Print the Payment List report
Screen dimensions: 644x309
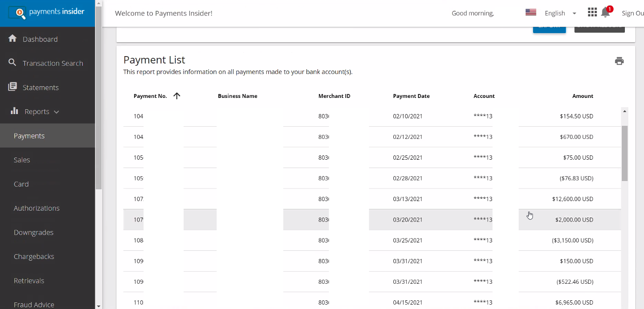pos(619,61)
